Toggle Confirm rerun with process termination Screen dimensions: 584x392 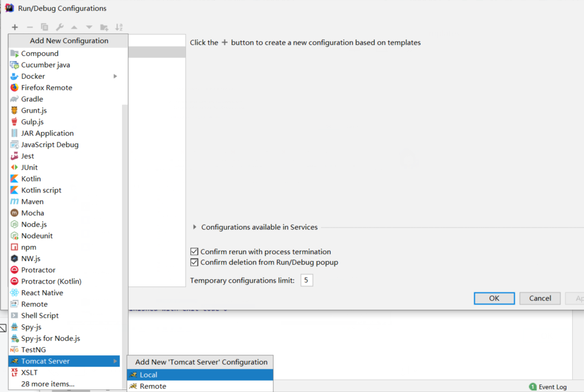[x=194, y=252]
